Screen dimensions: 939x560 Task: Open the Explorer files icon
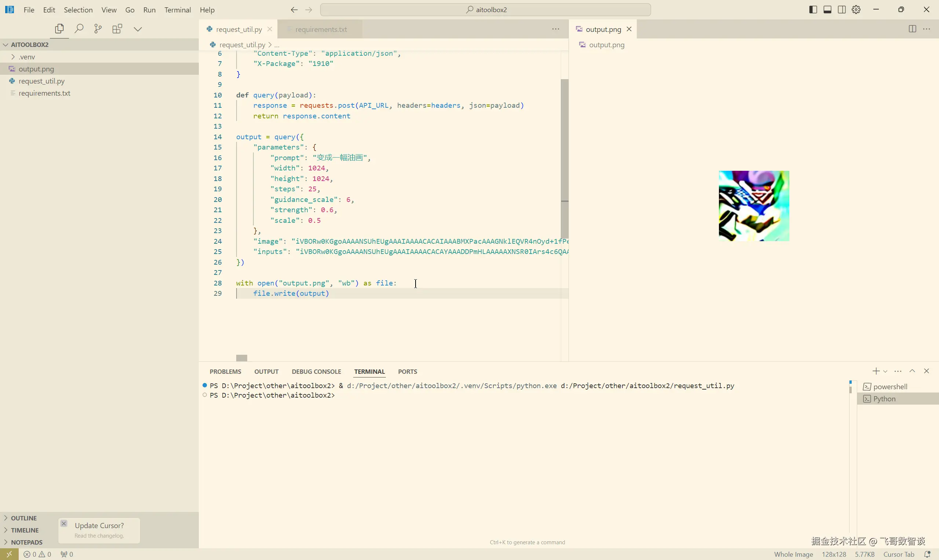pos(59,29)
